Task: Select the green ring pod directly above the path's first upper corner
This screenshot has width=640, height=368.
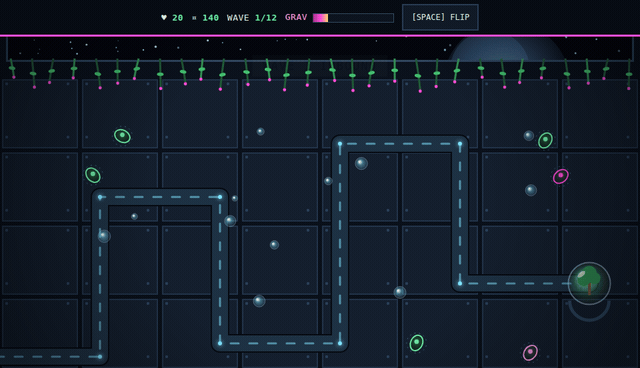Action: click(x=93, y=175)
